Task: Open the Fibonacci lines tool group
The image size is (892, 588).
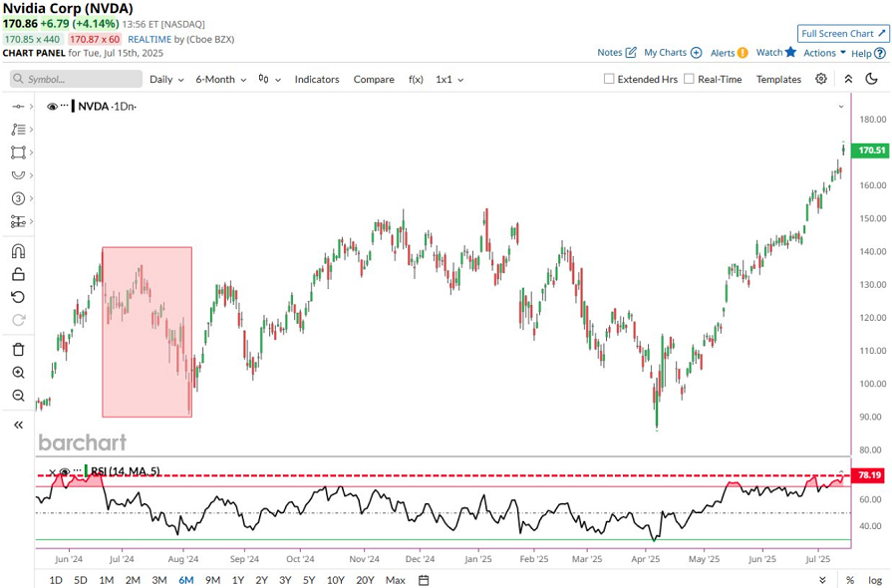Action: (x=18, y=130)
